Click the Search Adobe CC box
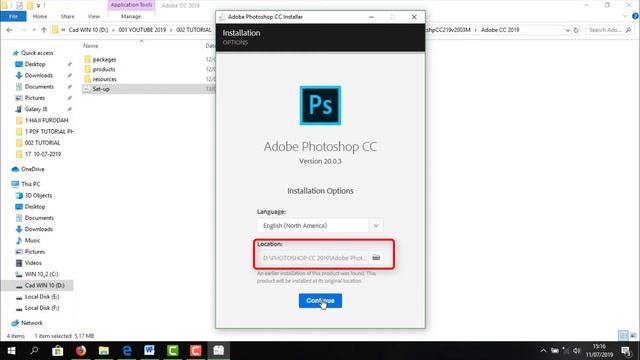Screen dimensions: 640x360 click(x=610, y=30)
